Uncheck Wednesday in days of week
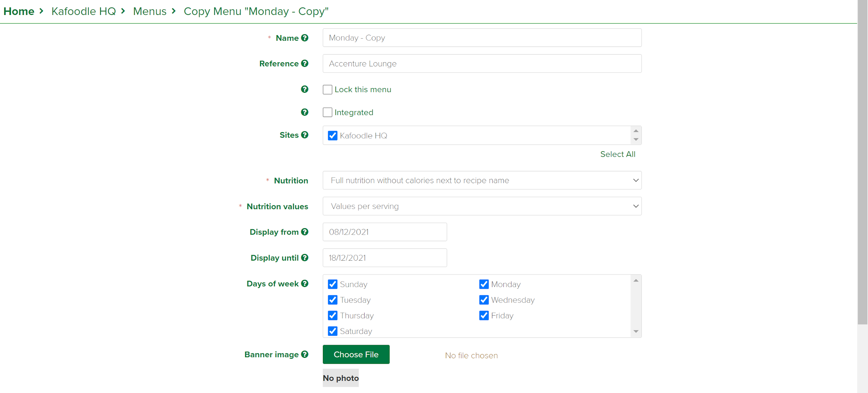Viewport: 868px width, 393px height. pyautogui.click(x=484, y=300)
